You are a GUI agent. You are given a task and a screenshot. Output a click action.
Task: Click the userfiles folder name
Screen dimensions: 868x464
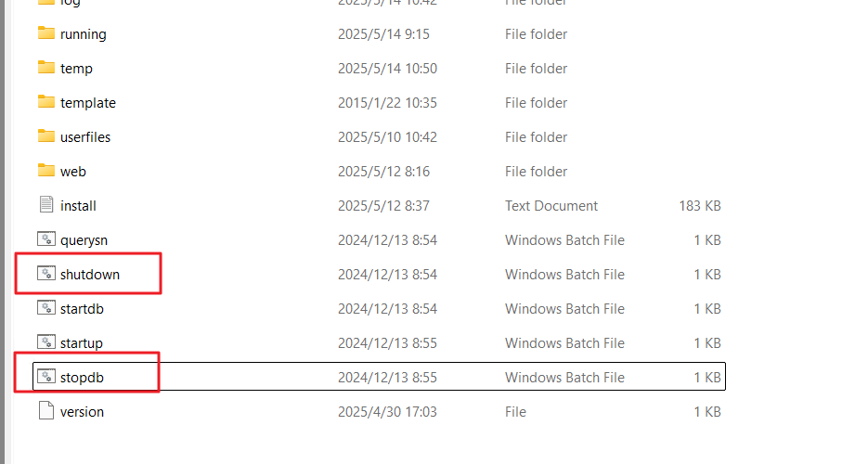pos(85,137)
